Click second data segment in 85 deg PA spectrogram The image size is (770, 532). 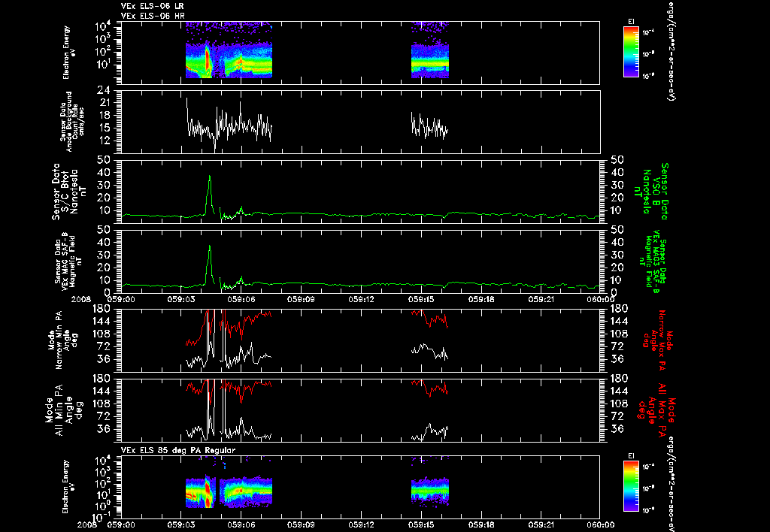[429, 491]
